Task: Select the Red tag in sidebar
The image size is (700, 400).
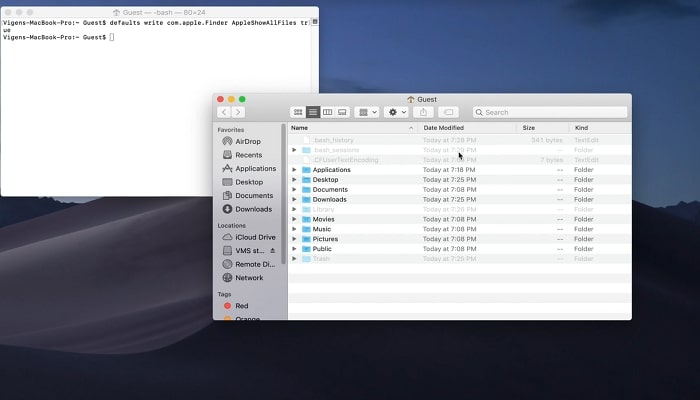Action: click(242, 306)
